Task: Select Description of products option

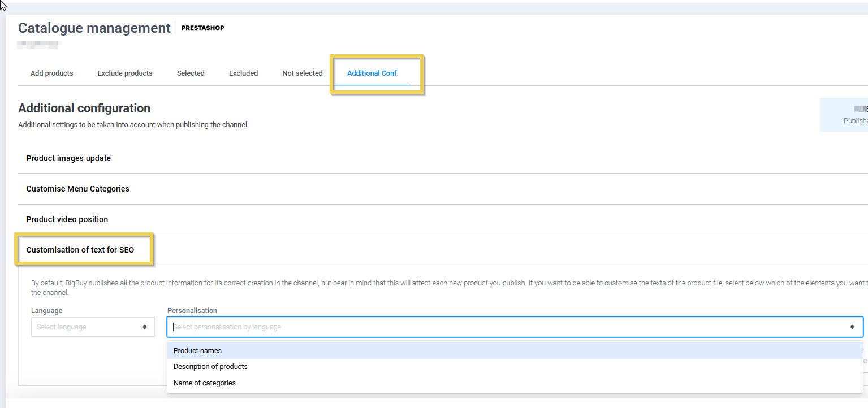Action: coord(210,367)
